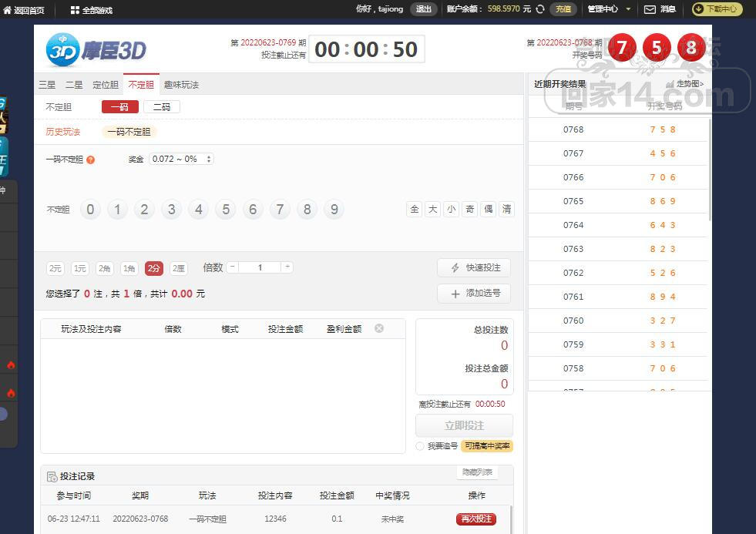Clear the bet list with the X icon
The width and height of the screenshot is (756, 534).
[x=379, y=328]
